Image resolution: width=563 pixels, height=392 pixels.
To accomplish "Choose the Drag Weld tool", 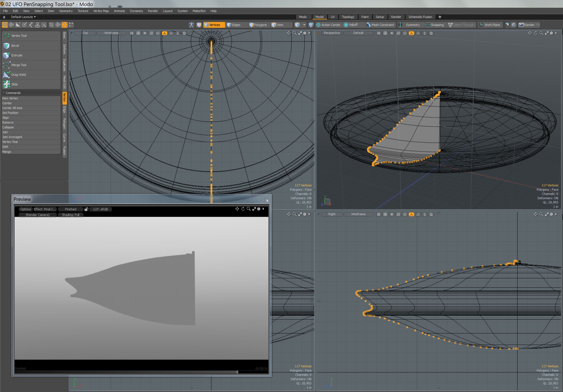I will (x=18, y=75).
